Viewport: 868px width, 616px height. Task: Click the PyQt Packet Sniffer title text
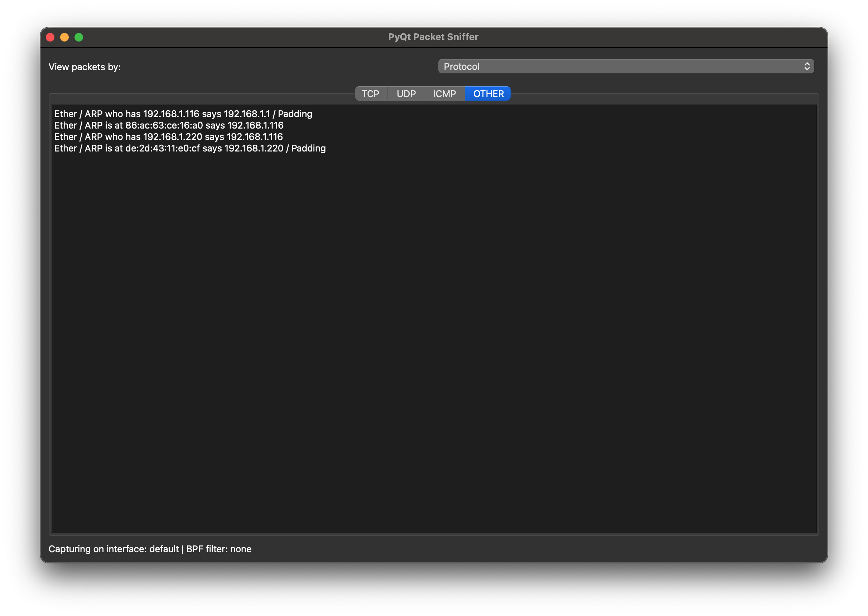pyautogui.click(x=433, y=37)
